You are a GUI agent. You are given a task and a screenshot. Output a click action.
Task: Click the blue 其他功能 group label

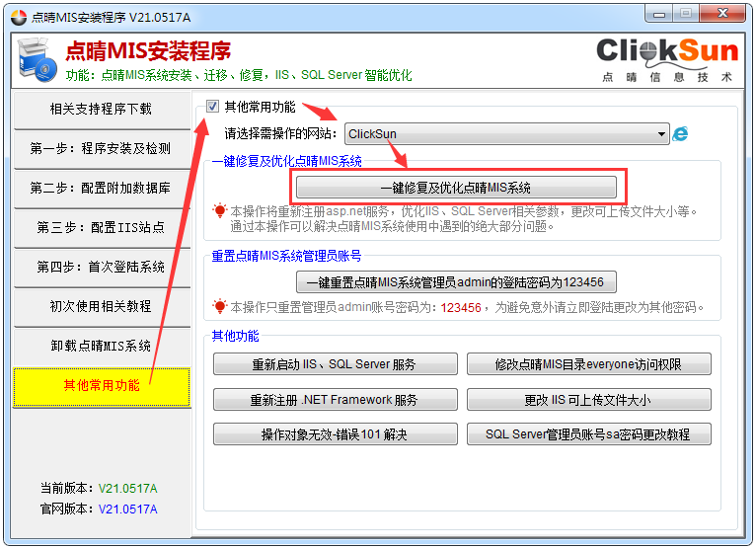235,336
